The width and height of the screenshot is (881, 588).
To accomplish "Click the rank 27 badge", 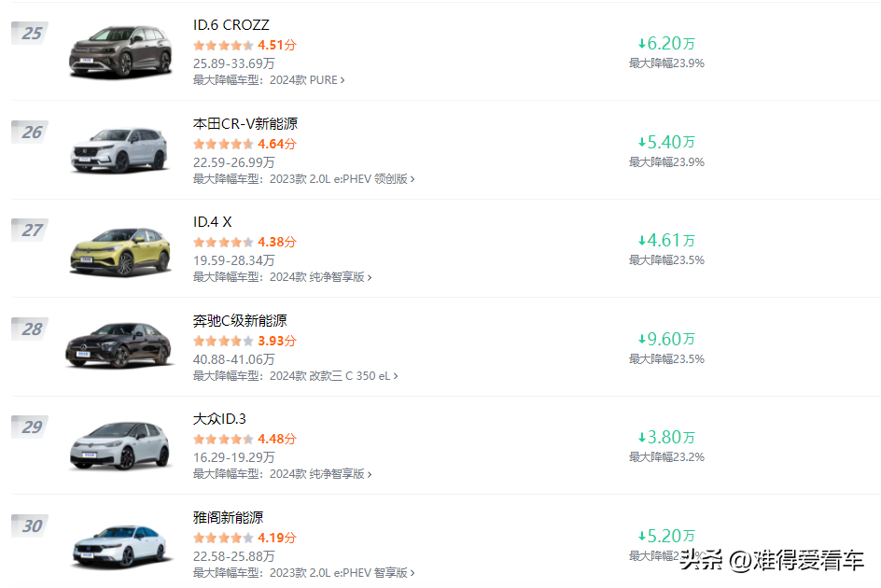I will coord(31,230).
